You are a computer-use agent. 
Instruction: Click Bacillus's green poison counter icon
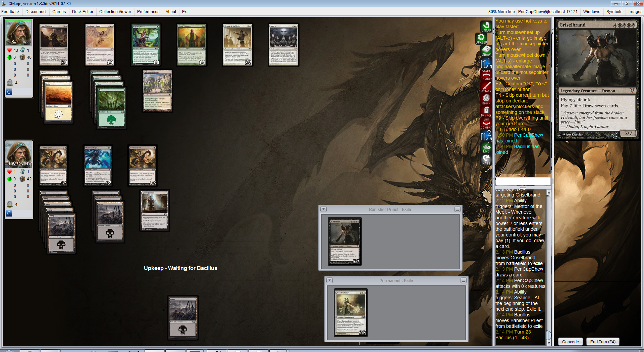(x=9, y=57)
